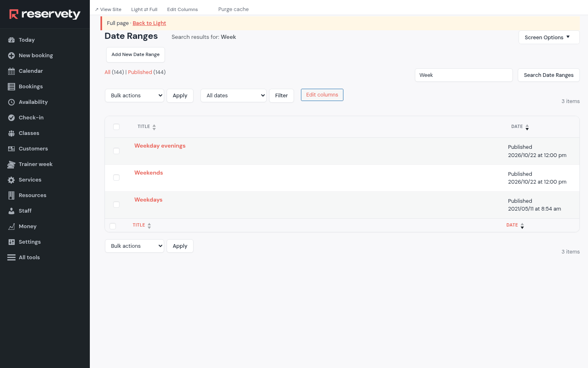Click Edit Columns in top bar
This screenshot has height=368, width=588.
tap(183, 9)
